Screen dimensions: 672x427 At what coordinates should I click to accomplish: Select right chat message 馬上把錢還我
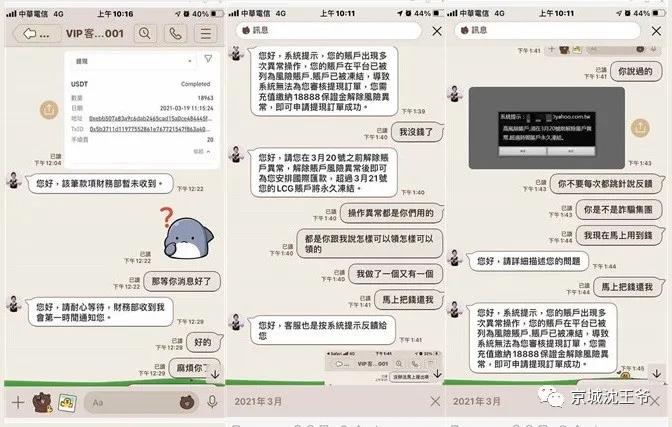[627, 287]
